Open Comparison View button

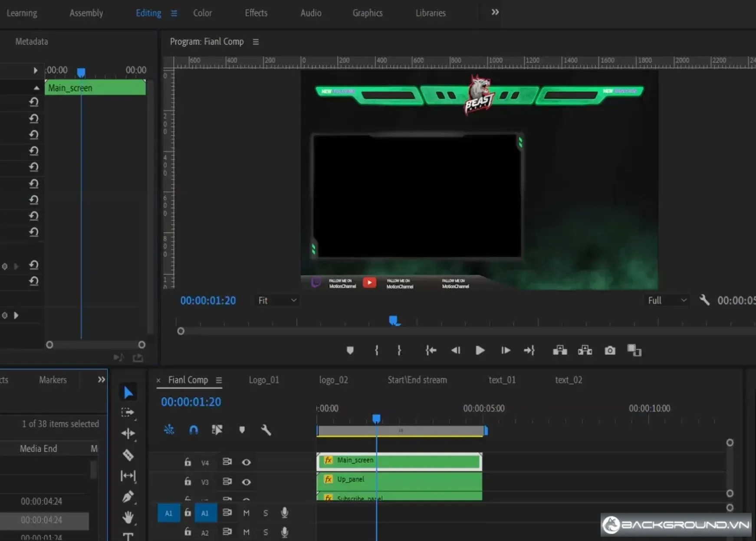click(x=634, y=350)
